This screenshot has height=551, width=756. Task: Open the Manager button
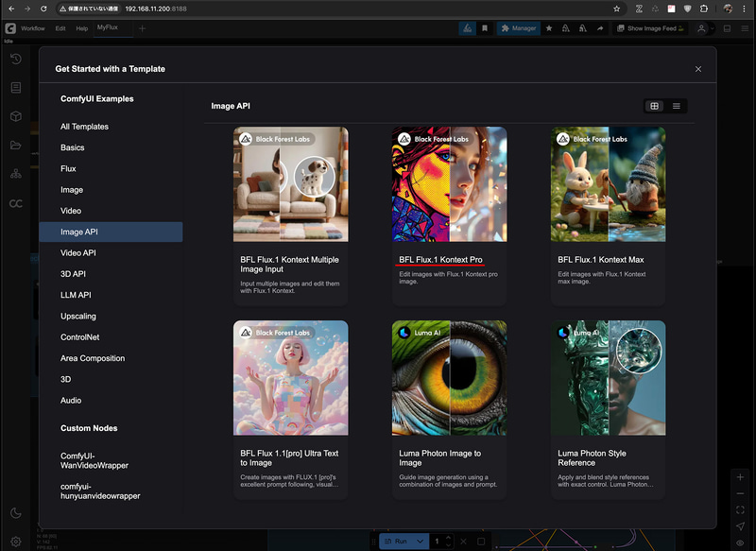(518, 28)
